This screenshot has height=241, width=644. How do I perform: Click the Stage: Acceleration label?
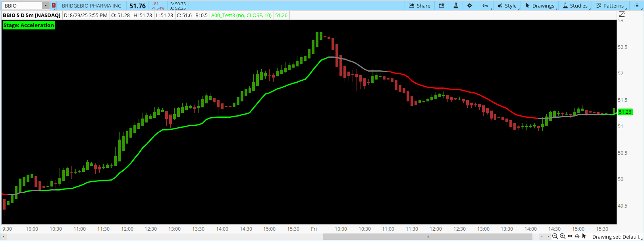[x=29, y=25]
